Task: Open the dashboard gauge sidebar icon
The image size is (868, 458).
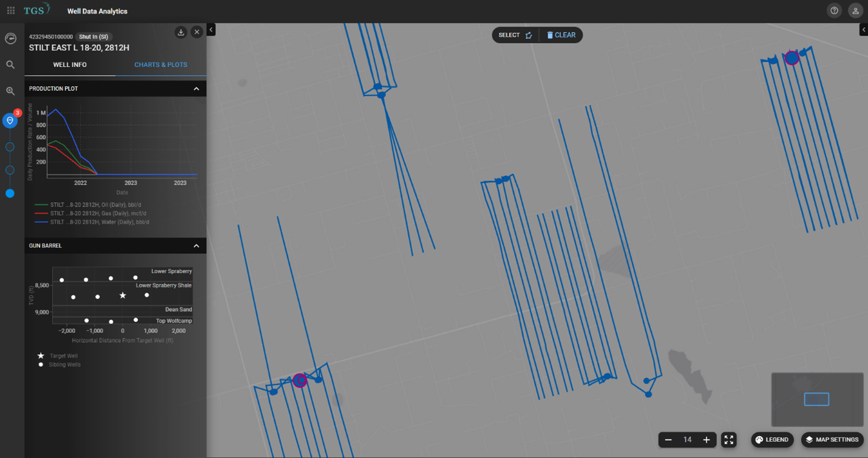Action: [x=10, y=38]
